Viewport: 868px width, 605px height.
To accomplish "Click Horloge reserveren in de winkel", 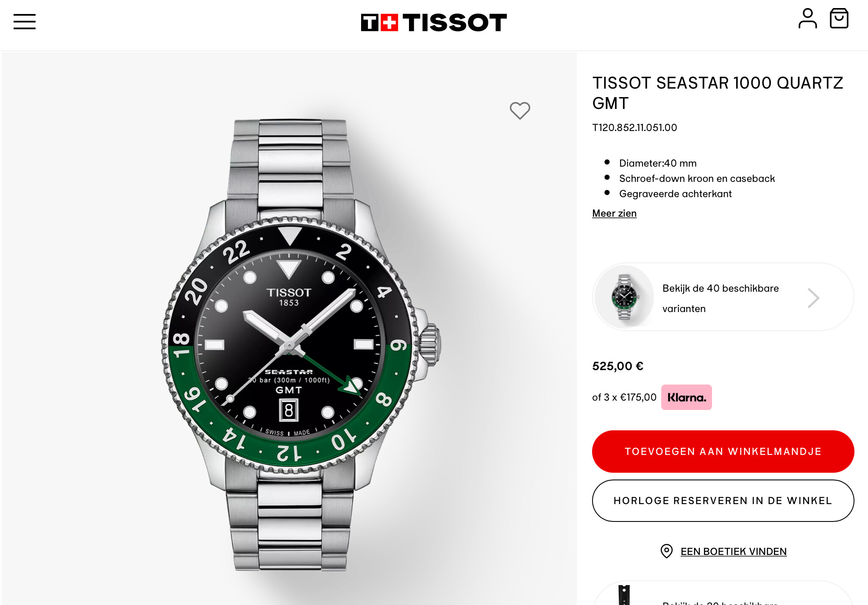I will 723,501.
